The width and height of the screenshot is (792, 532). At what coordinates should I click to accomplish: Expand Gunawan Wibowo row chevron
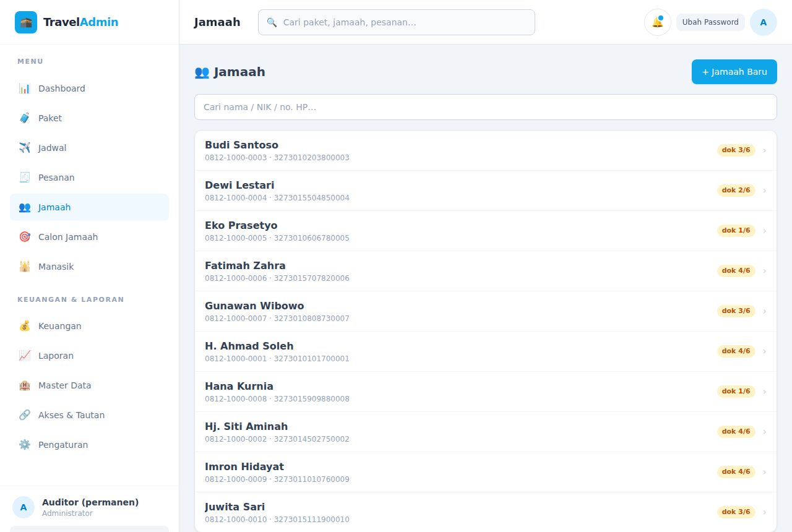[765, 311]
